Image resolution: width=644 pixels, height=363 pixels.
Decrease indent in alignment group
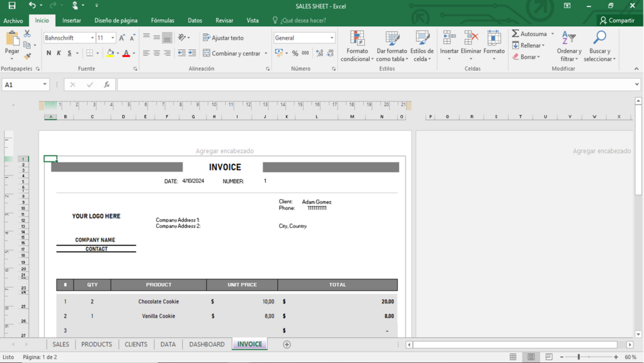pos(181,53)
